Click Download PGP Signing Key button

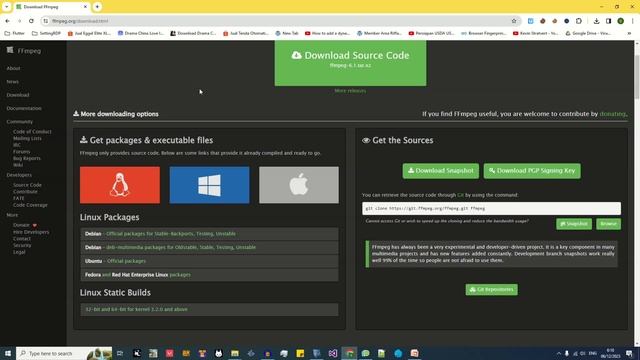[x=532, y=171]
